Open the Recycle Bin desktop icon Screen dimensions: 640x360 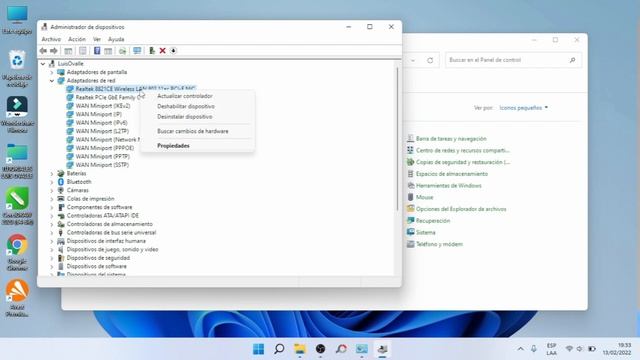[x=17, y=68]
